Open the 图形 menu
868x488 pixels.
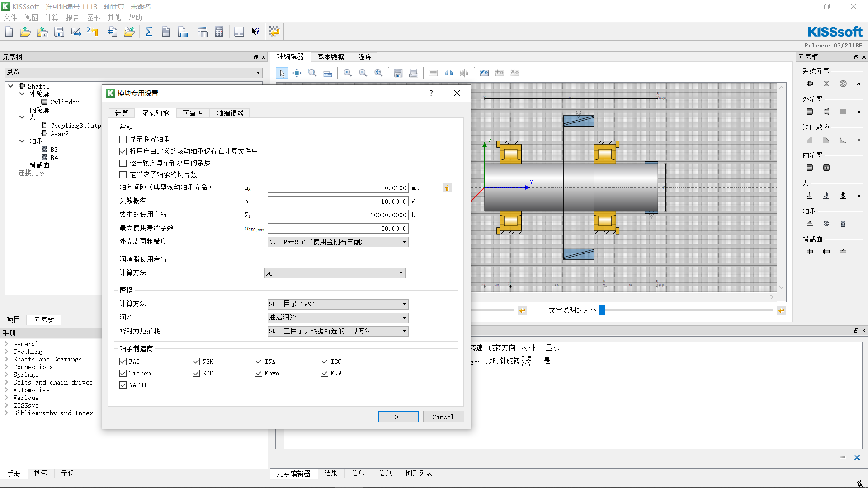tap(94, 18)
